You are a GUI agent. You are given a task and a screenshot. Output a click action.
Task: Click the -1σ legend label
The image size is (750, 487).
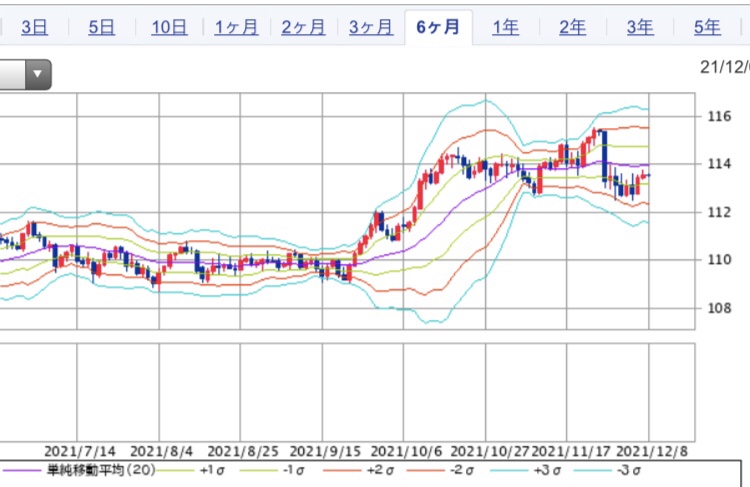293,471
